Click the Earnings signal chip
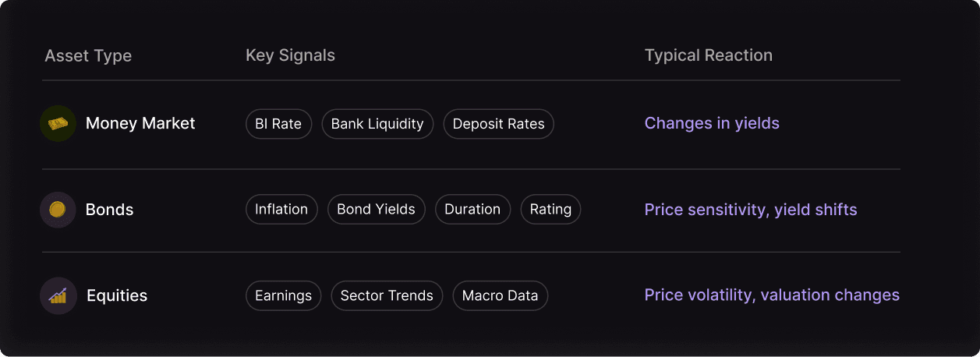 pos(283,296)
